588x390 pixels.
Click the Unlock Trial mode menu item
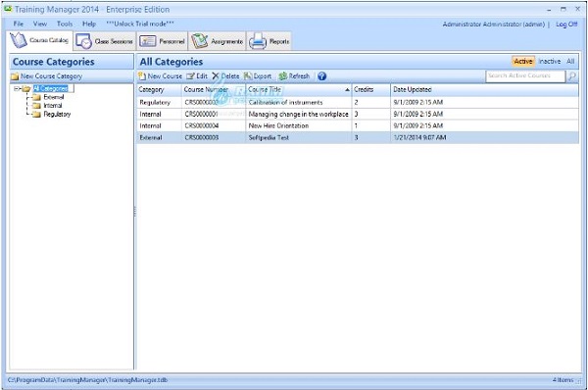pyautogui.click(x=140, y=24)
